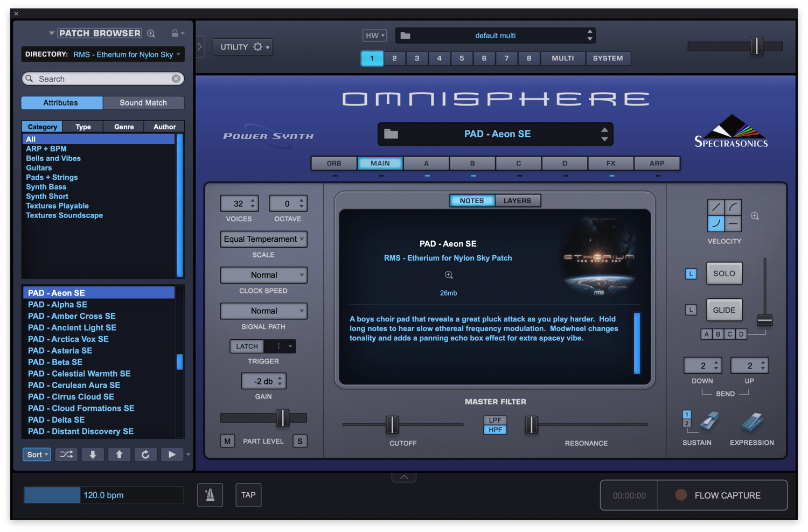
Task: Toggle the L button next to SOLO
Action: 691,274
